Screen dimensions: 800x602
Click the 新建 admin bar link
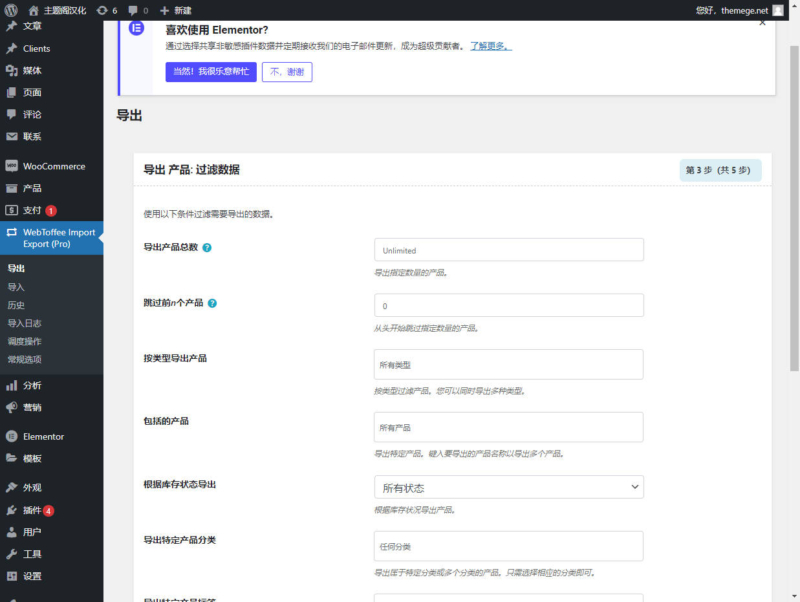coord(183,10)
